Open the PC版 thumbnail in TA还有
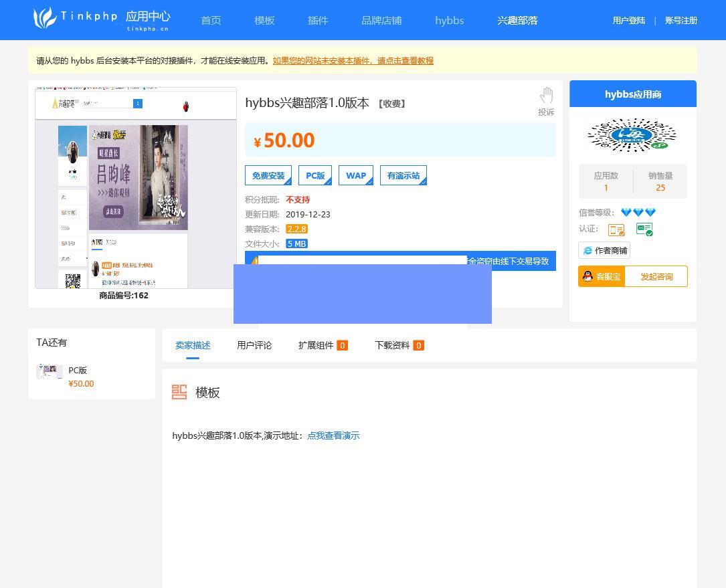The image size is (726, 588). pyautogui.click(x=50, y=372)
